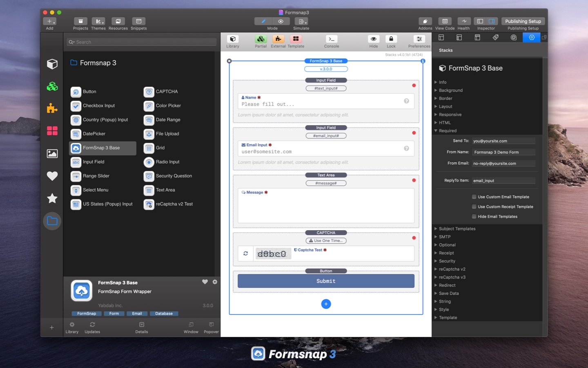The image size is (588, 368).
Task: Select the image icon in left sidebar
Action: pyautogui.click(x=52, y=154)
